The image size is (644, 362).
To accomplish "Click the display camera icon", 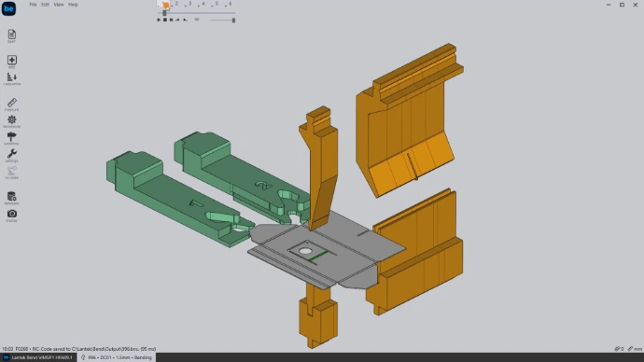I will coord(11,216).
